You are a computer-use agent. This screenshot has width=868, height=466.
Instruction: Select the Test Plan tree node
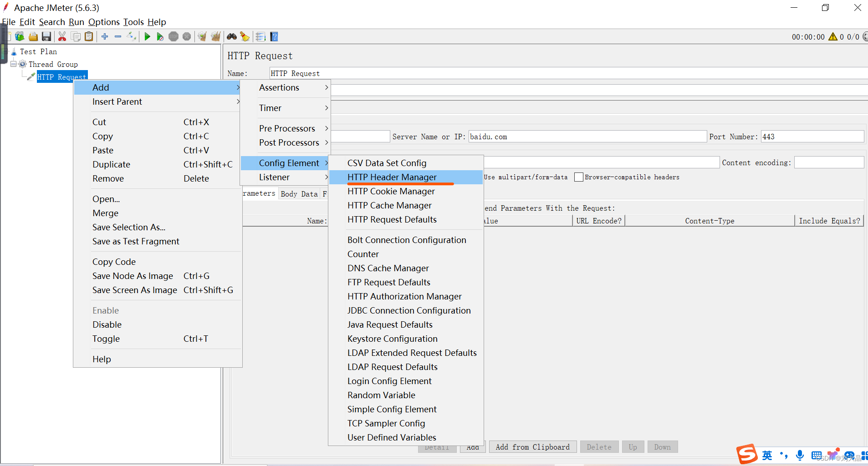point(38,51)
